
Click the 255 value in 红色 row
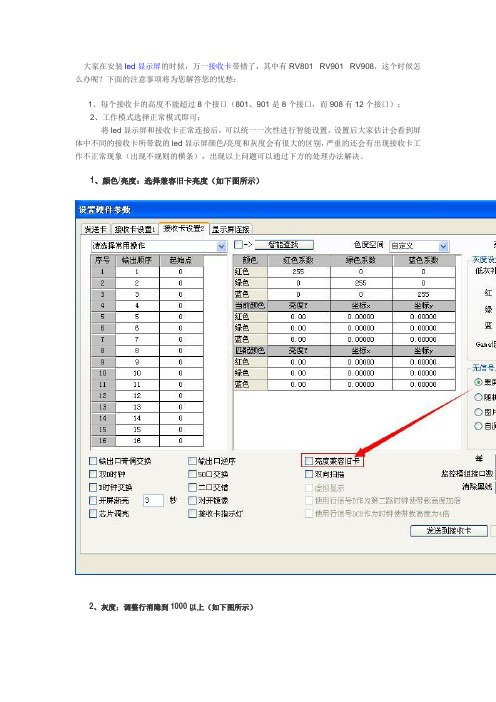[299, 271]
